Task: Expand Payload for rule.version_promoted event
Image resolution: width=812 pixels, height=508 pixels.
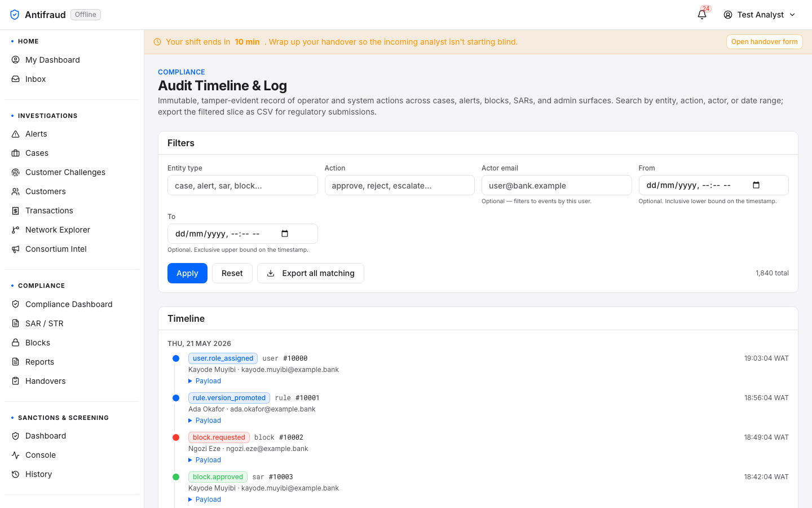Action: pyautogui.click(x=205, y=421)
